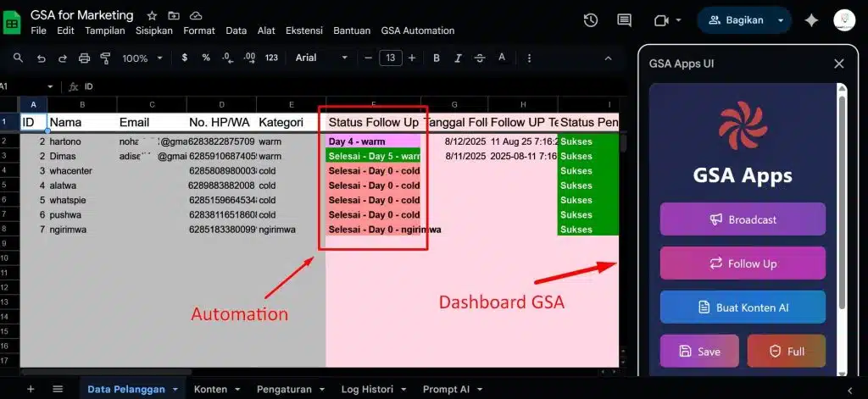Open the File menu
Viewport: 868px width, 399px height.
39,31
